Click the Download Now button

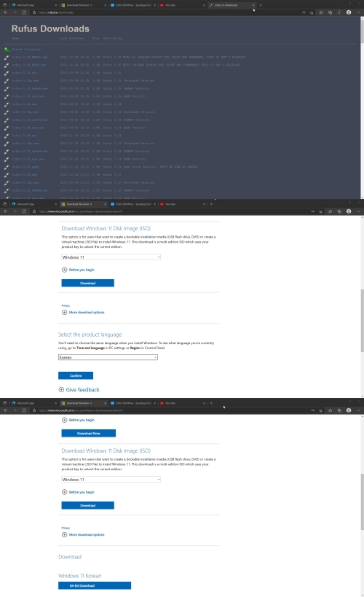pyautogui.click(x=89, y=433)
